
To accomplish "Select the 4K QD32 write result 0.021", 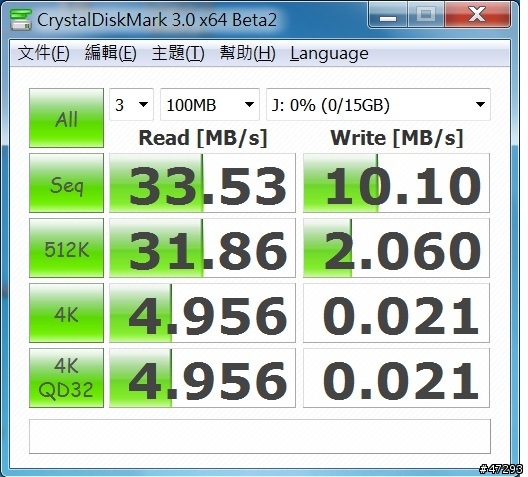I will [x=396, y=378].
